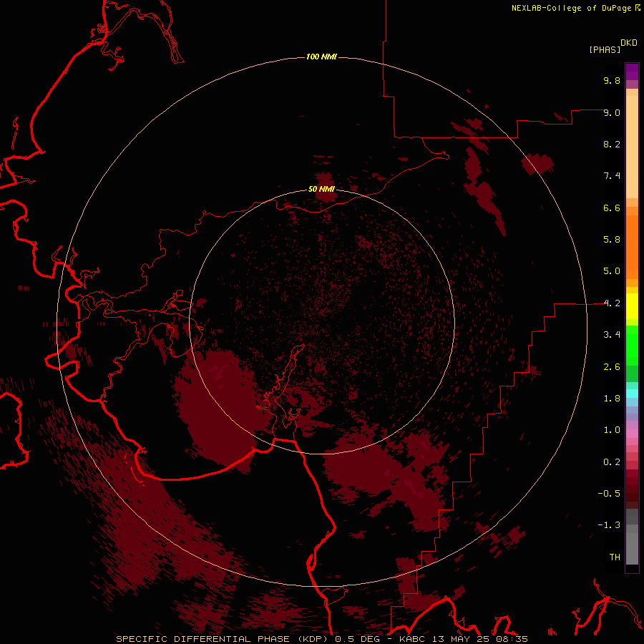
Task: Click the 3.4 color scale value
Action: point(612,335)
